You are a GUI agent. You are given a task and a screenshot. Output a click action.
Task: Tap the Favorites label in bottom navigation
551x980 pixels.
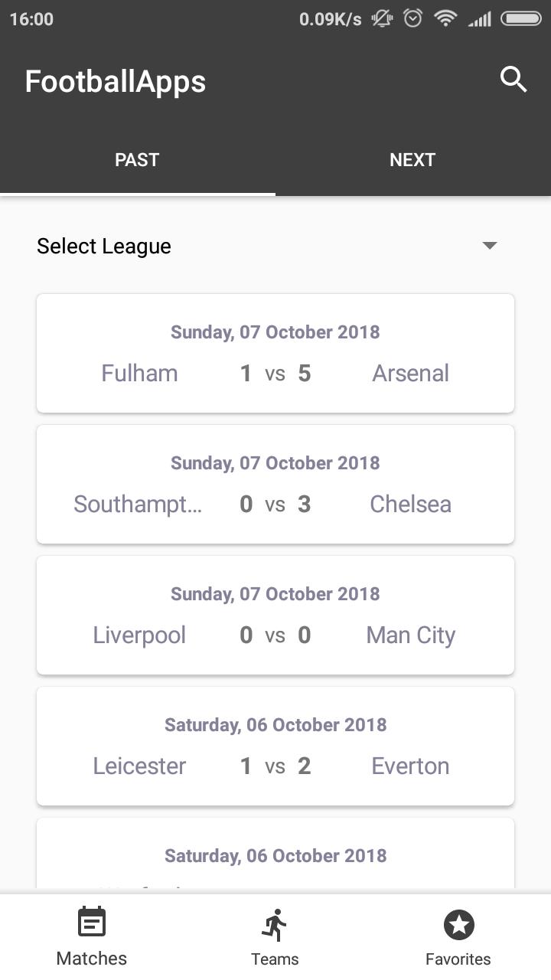[458, 959]
